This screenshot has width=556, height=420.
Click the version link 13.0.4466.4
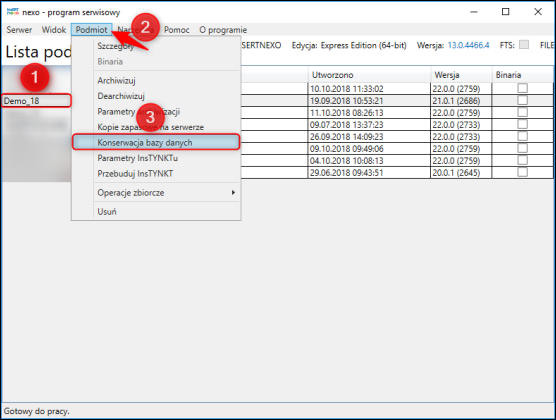468,45
